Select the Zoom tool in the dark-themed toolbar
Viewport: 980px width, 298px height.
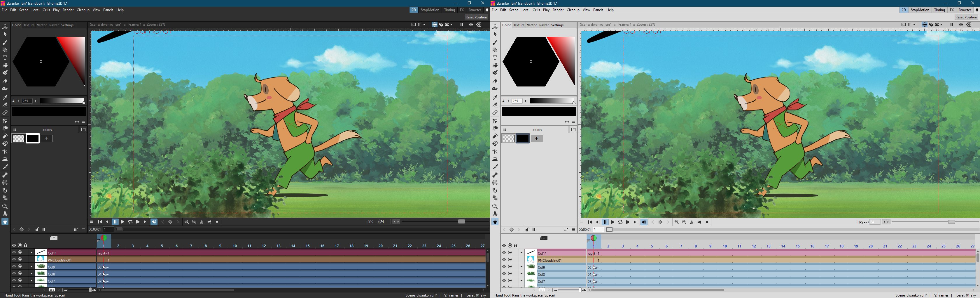5,206
